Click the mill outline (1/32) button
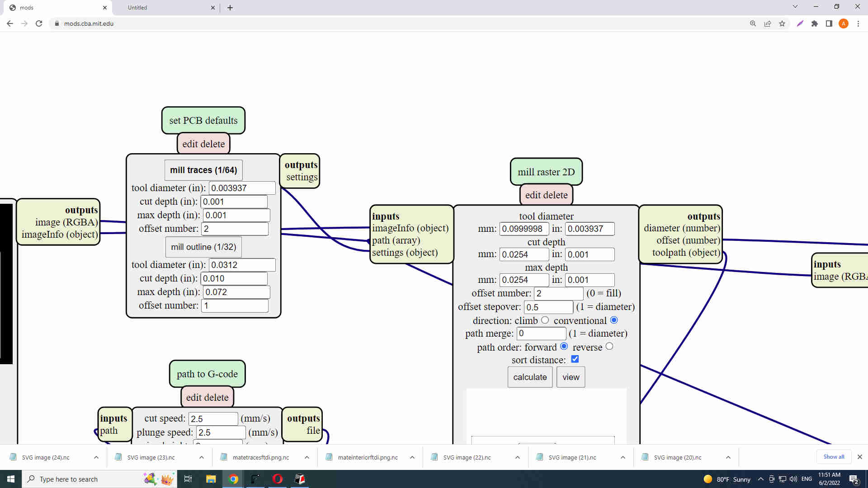 point(203,247)
